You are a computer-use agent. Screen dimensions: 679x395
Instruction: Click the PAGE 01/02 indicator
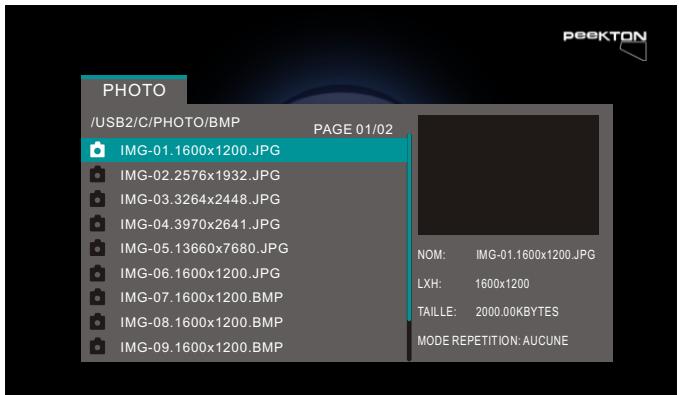[x=353, y=129]
